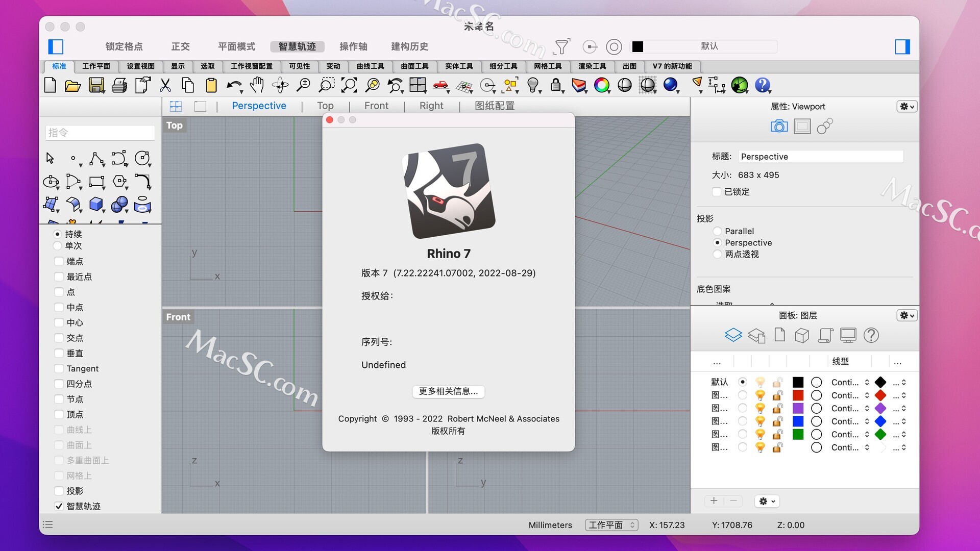Check the 已锁定 checkbox
This screenshot has height=551, width=980.
click(x=717, y=192)
